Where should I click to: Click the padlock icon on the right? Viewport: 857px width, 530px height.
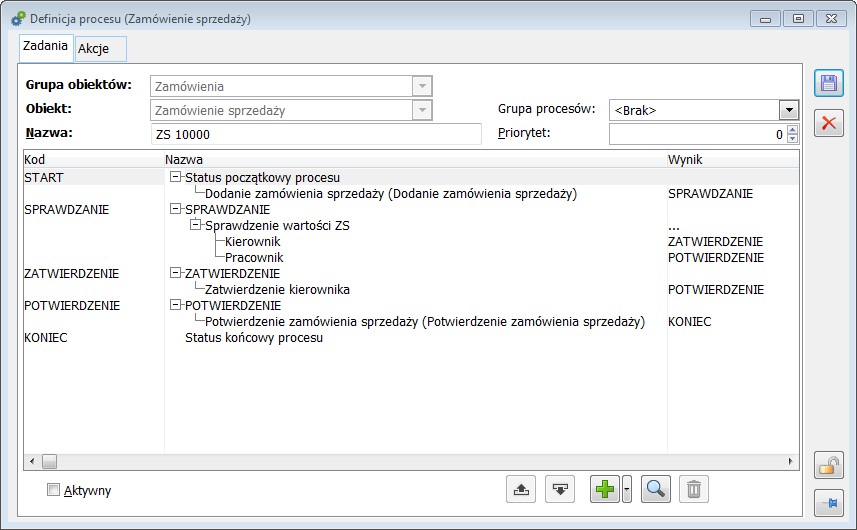[829, 466]
